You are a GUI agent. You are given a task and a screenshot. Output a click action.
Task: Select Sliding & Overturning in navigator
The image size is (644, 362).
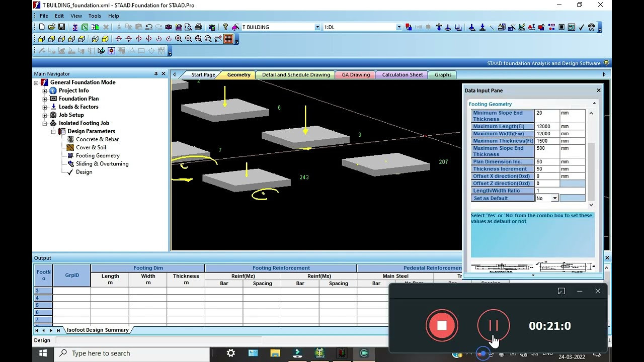pyautogui.click(x=102, y=163)
